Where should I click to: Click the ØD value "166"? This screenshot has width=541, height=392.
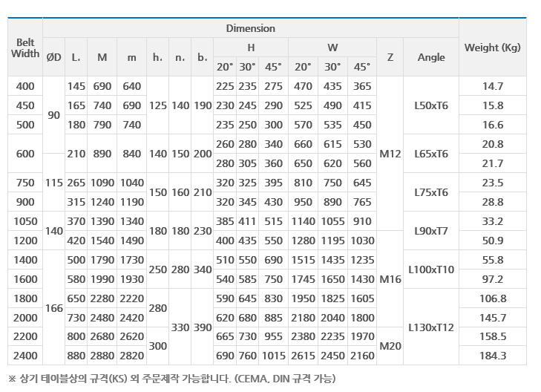54,308
